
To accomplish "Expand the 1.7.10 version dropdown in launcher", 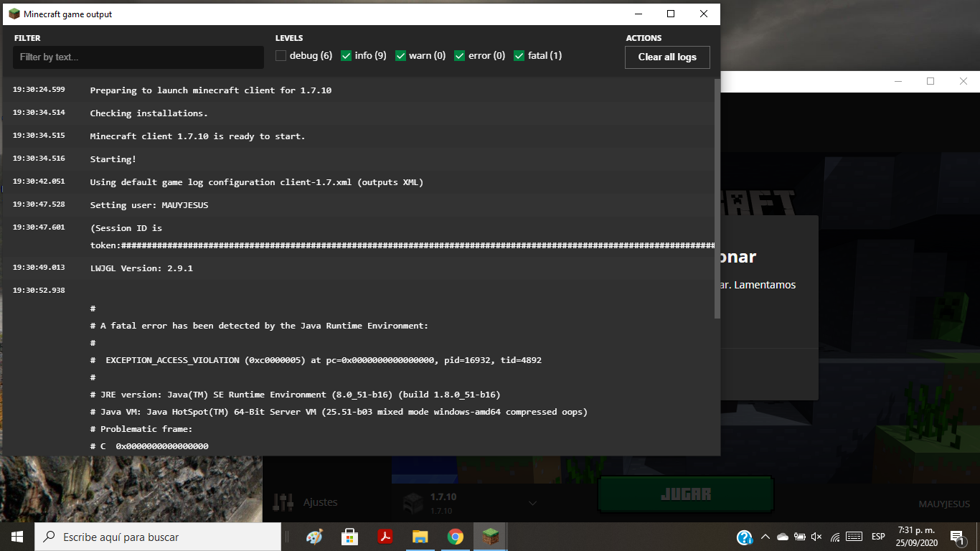I will (x=532, y=503).
